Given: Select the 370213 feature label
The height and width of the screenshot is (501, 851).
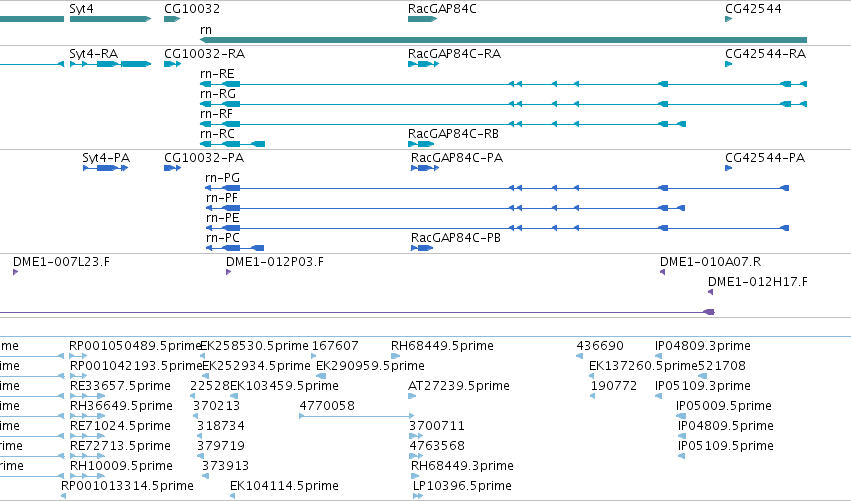Looking at the screenshot, I should click(x=217, y=407).
